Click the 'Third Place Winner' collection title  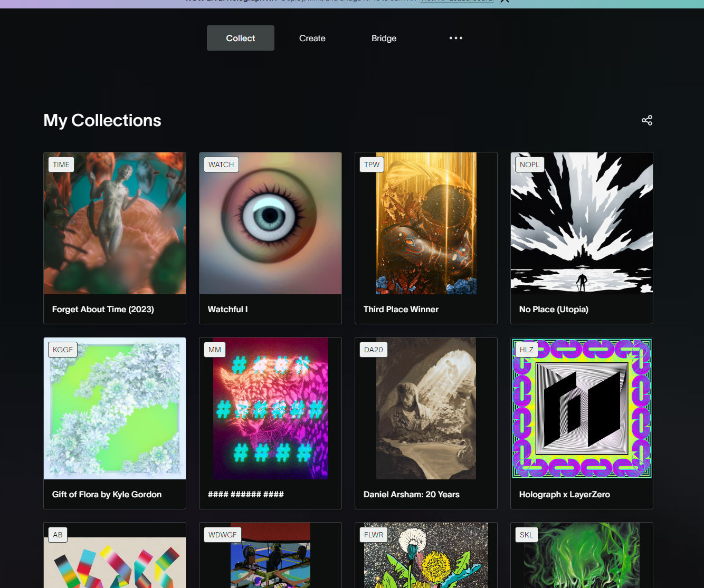[401, 310]
